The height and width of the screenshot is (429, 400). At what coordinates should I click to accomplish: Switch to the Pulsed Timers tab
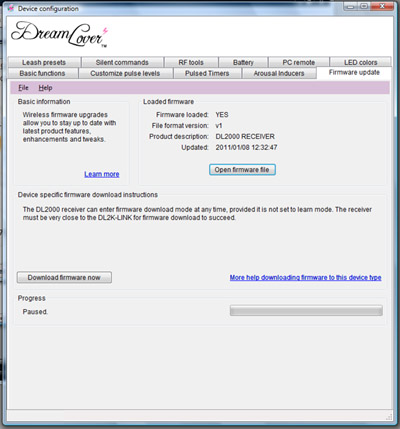coord(207,73)
